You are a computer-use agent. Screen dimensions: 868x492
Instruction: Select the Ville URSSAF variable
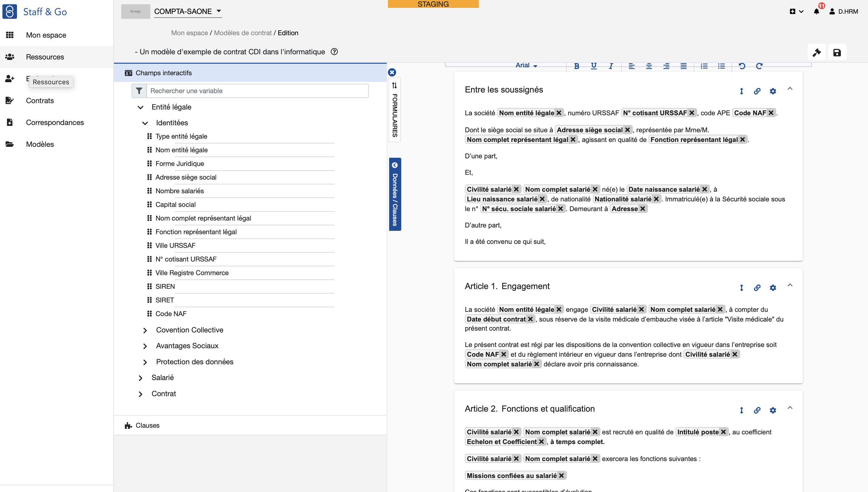click(x=175, y=246)
